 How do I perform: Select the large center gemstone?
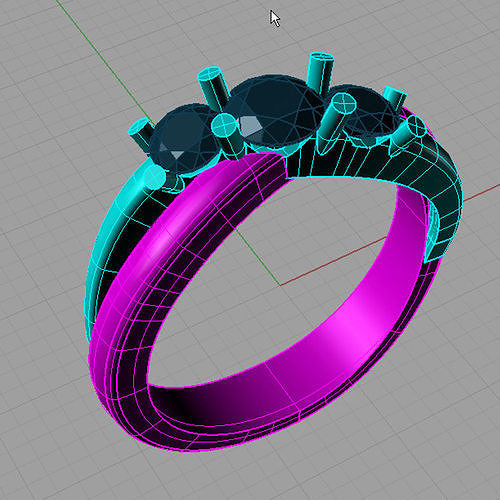tap(275, 112)
